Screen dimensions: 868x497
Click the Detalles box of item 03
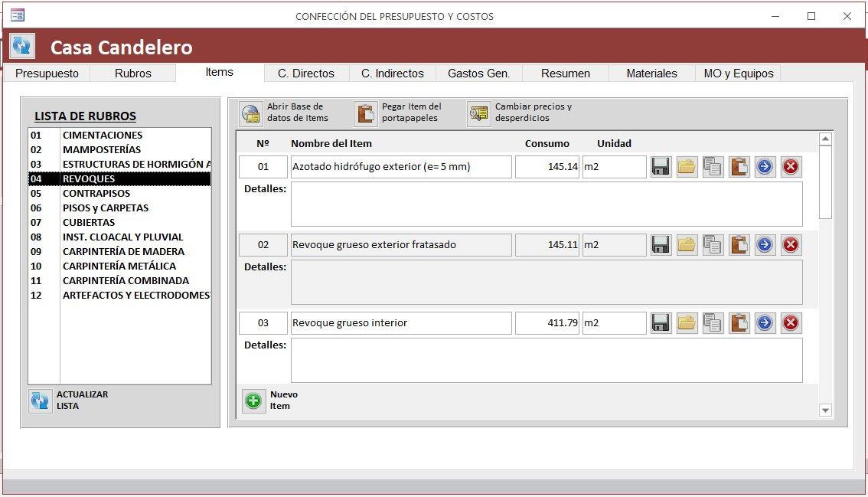[x=547, y=360]
